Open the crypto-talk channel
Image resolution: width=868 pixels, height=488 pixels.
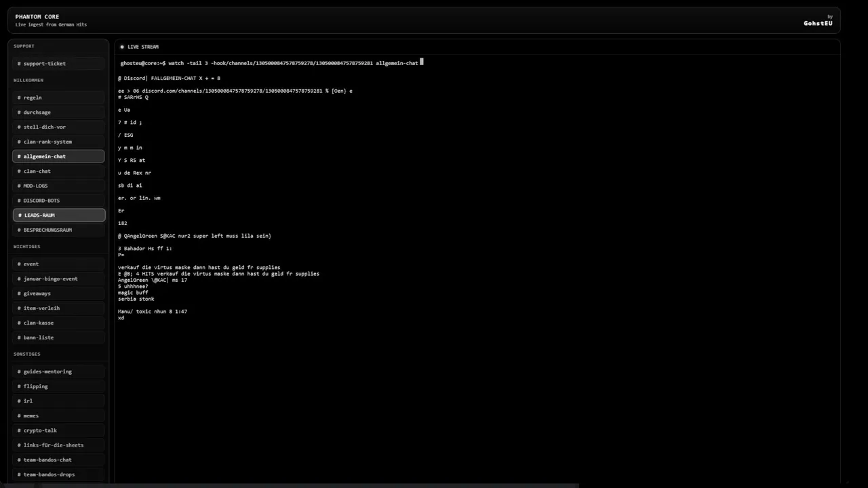click(59, 430)
